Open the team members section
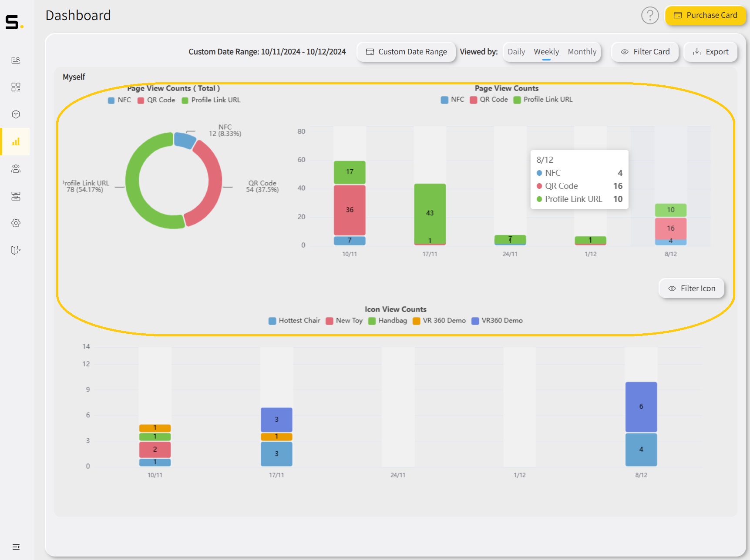 (16, 169)
